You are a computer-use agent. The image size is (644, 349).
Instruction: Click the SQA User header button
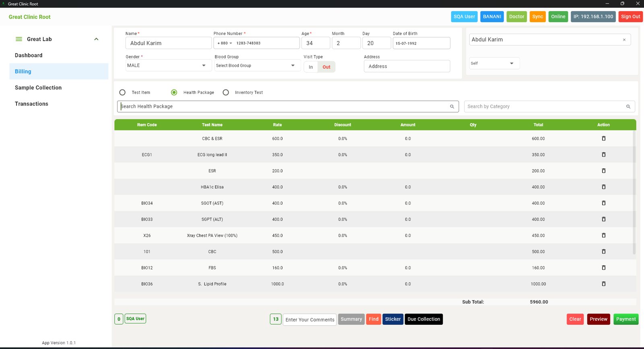[464, 17]
